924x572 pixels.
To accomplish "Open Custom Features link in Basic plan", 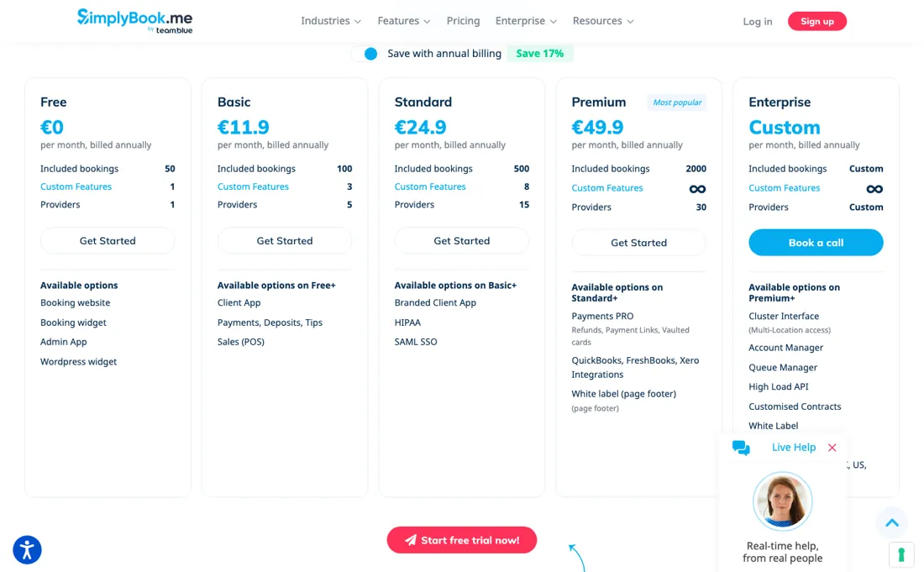I will point(253,186).
